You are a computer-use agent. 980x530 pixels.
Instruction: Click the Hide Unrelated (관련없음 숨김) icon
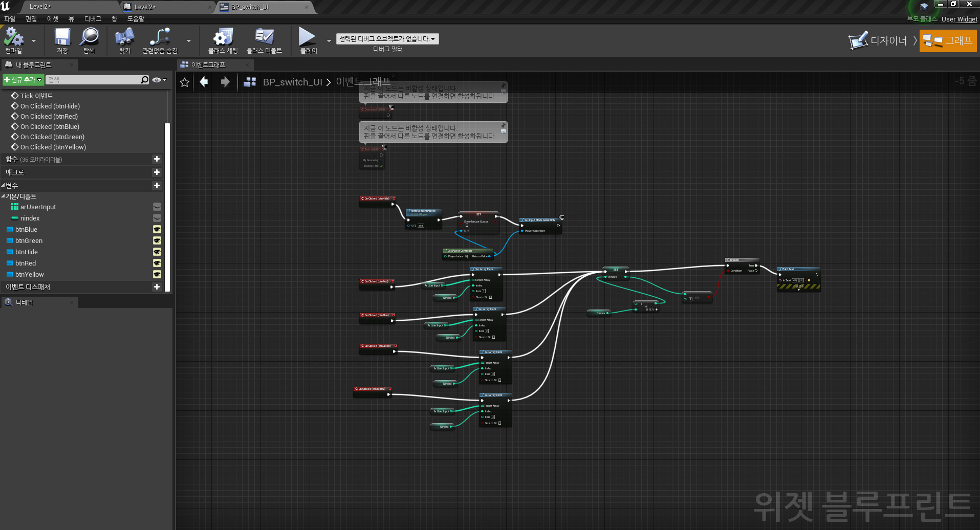160,37
